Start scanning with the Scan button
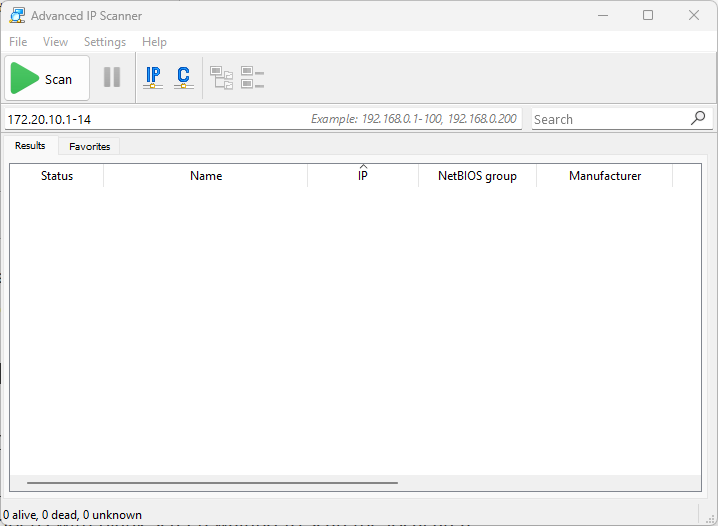 coord(47,78)
